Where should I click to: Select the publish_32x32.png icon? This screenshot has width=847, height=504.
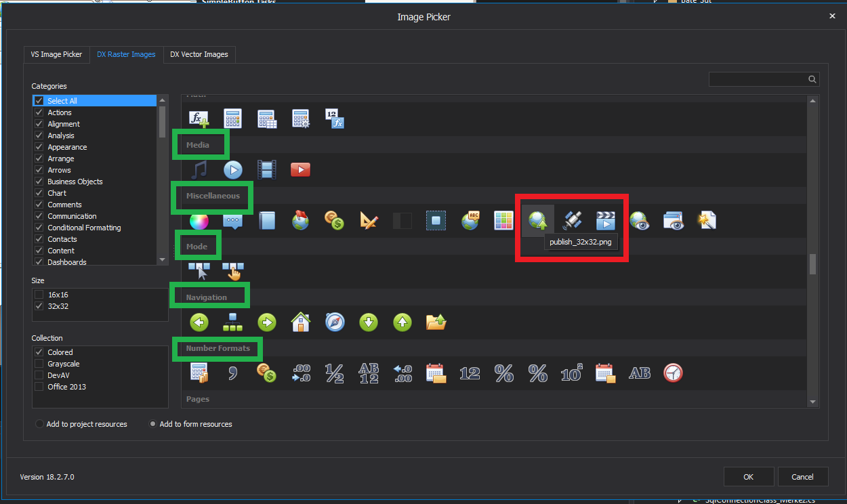click(537, 220)
